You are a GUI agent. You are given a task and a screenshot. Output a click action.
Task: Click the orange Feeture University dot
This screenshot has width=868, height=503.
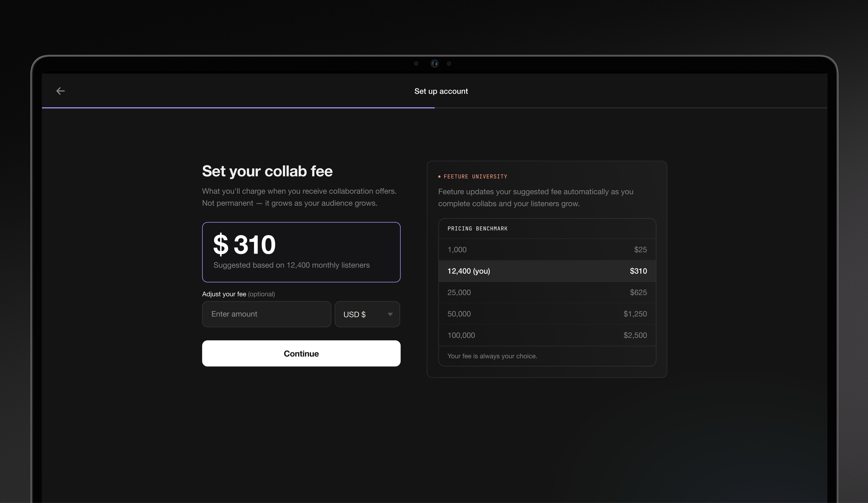click(439, 177)
